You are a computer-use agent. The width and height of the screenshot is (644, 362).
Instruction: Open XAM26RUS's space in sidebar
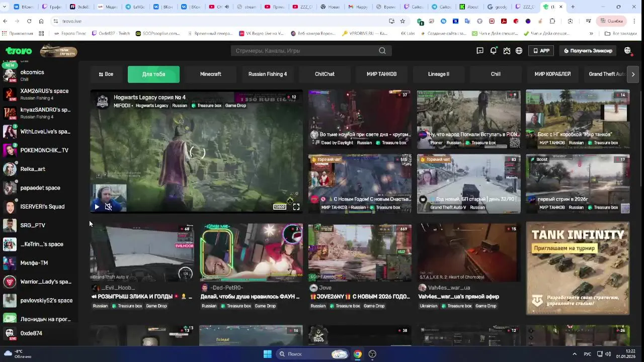[38, 94]
